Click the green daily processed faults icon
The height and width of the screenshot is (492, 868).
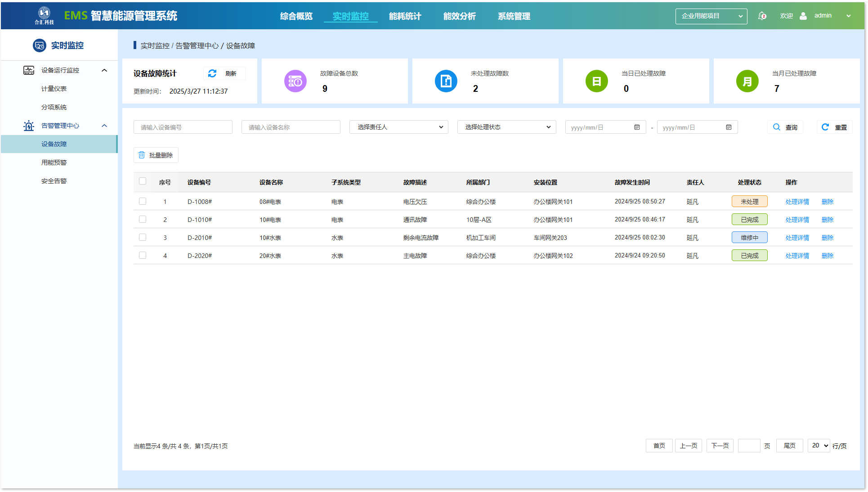click(x=596, y=81)
